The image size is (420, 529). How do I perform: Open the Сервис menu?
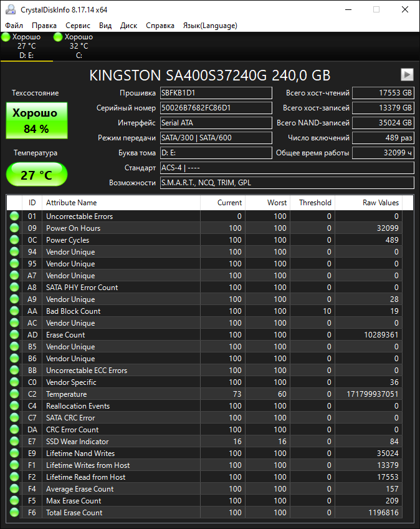click(x=78, y=26)
